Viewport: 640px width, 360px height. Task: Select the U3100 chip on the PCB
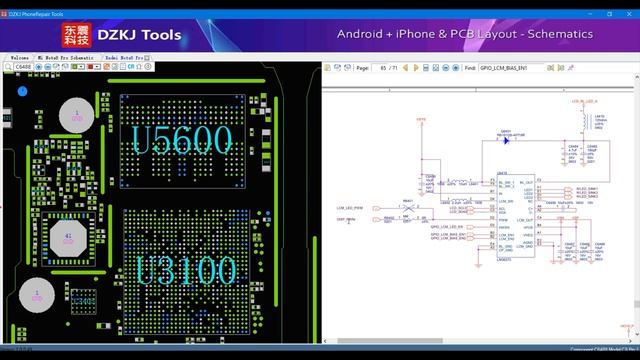pyautogui.click(x=186, y=271)
